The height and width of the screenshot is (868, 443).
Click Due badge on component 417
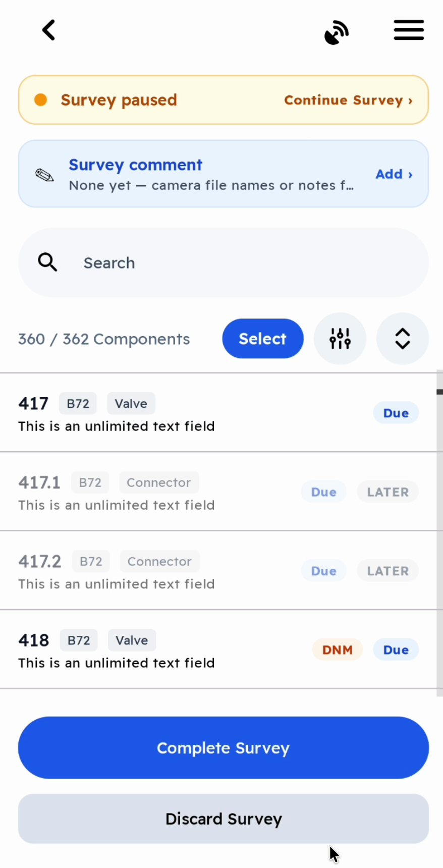[x=396, y=413]
